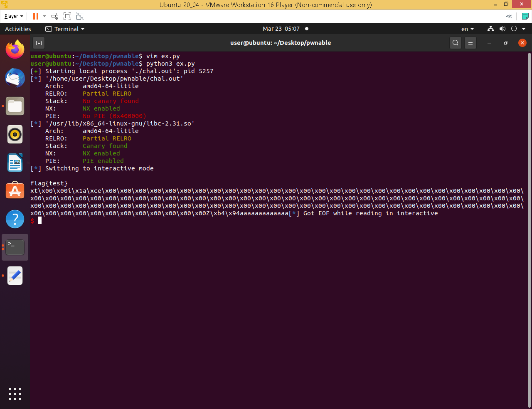Add a new terminal tab

pyautogui.click(x=39, y=43)
